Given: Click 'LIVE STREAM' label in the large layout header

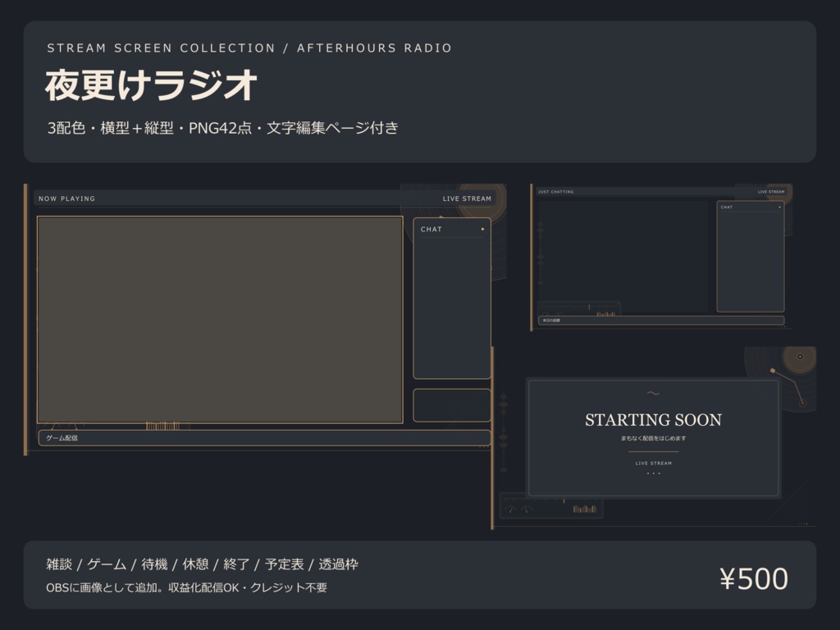Looking at the screenshot, I should tap(467, 199).
